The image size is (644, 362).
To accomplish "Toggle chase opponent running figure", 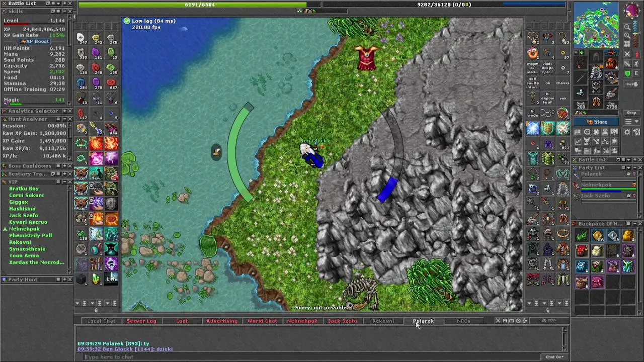I will coord(637,64).
